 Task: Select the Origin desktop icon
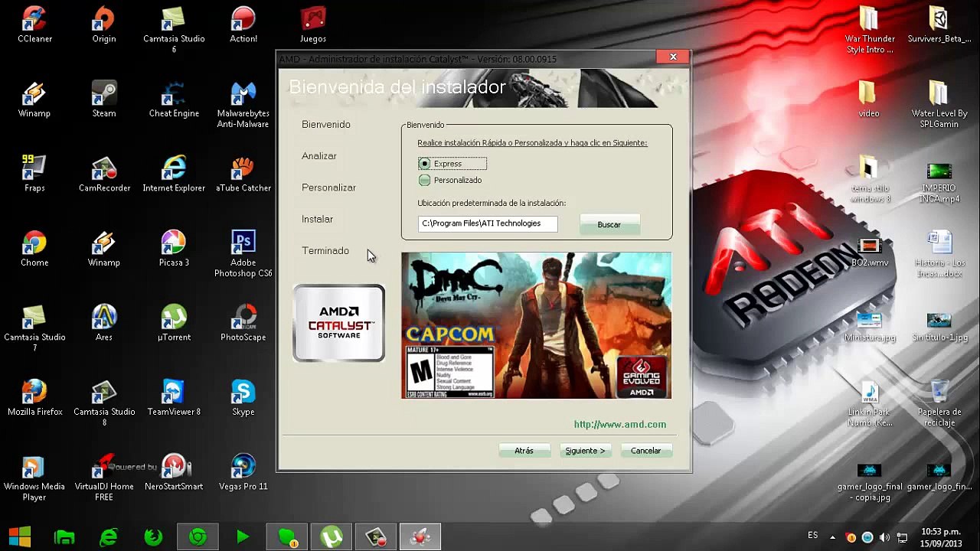point(104,24)
